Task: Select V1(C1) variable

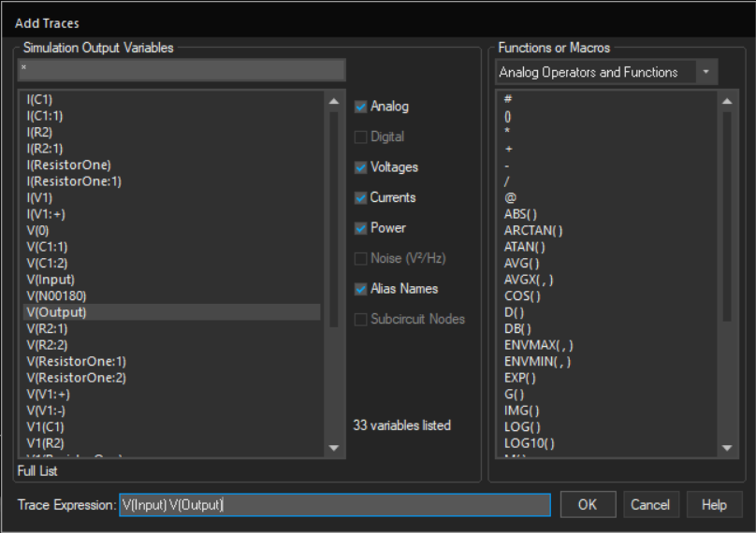Action: [x=45, y=427]
